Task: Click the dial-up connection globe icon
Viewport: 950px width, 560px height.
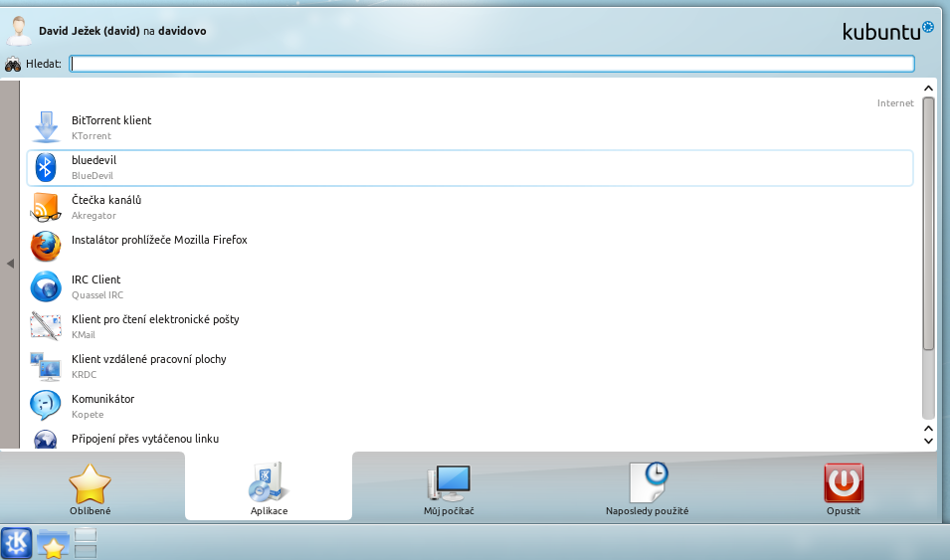Action: click(46, 440)
